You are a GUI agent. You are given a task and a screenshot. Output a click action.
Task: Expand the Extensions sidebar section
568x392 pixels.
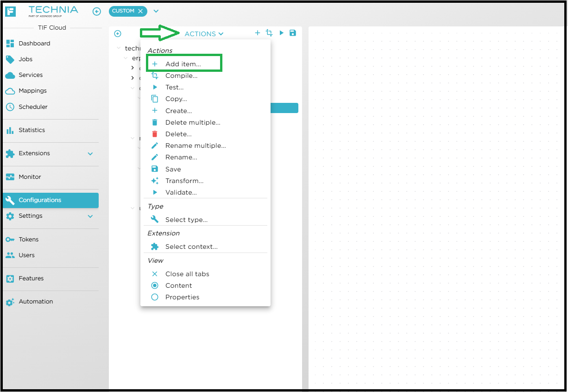coord(90,154)
